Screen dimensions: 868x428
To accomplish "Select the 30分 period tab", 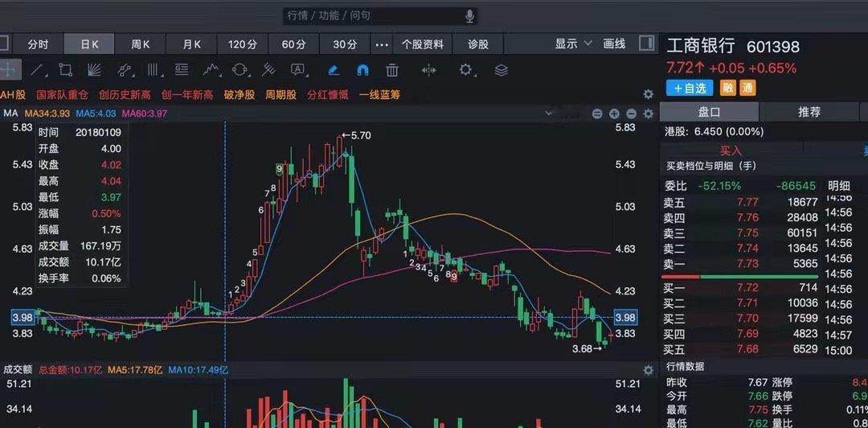I will [x=345, y=44].
